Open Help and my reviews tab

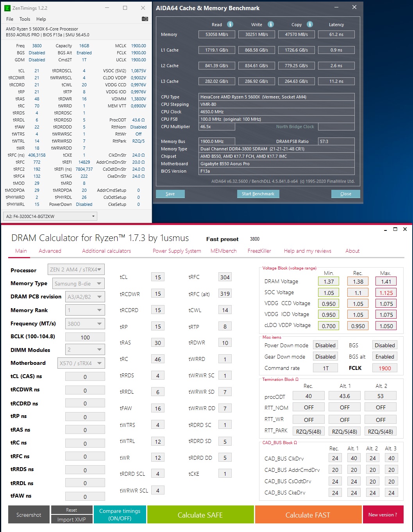click(x=308, y=251)
